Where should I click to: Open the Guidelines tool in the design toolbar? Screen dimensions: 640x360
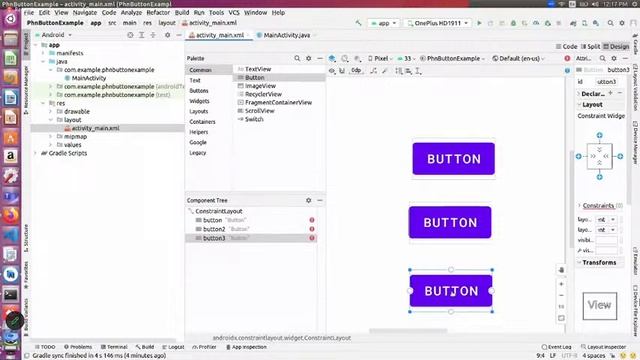click(x=418, y=71)
